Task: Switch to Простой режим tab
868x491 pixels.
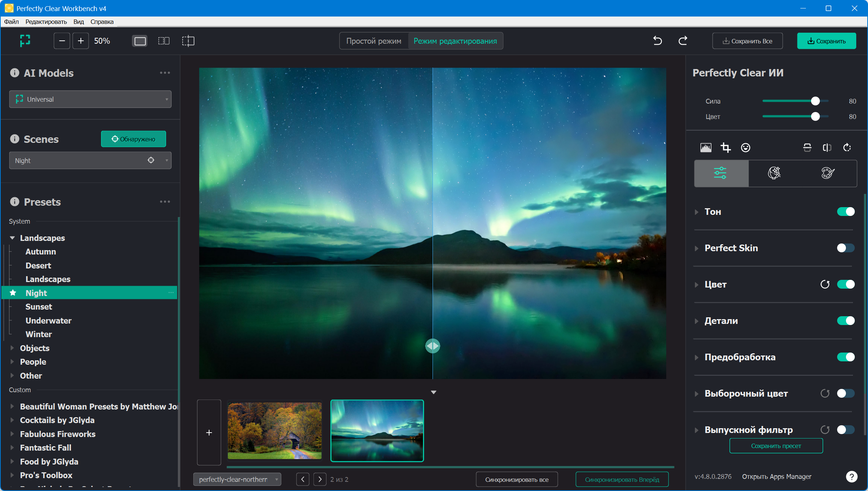Action: click(373, 41)
